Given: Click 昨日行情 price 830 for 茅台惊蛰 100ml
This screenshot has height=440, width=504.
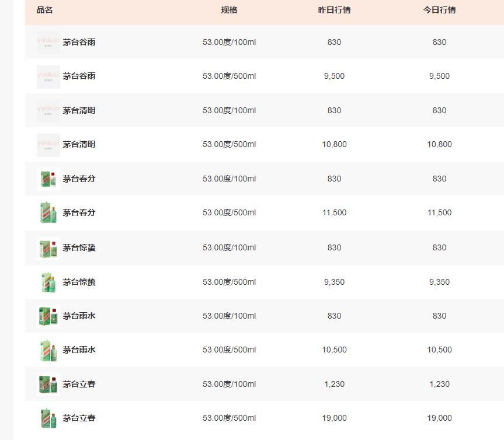Looking at the screenshot, I should [334, 247].
